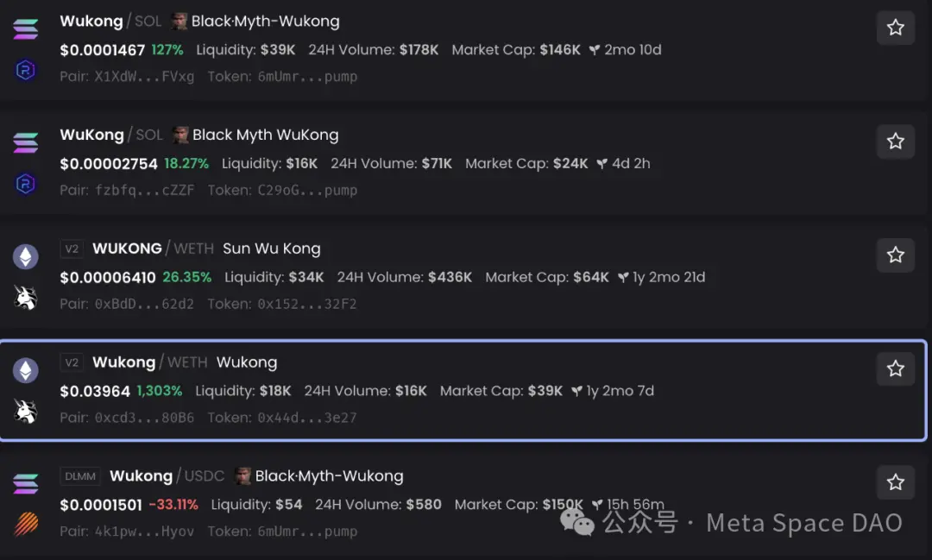Select the Raydium icon on the WuKong/SOL second row
The image size is (932, 560).
(25, 183)
